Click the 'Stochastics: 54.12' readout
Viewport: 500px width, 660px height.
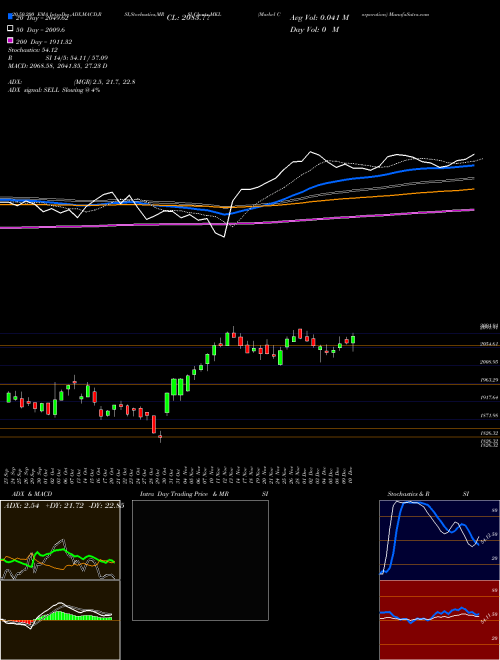pos(33,50)
